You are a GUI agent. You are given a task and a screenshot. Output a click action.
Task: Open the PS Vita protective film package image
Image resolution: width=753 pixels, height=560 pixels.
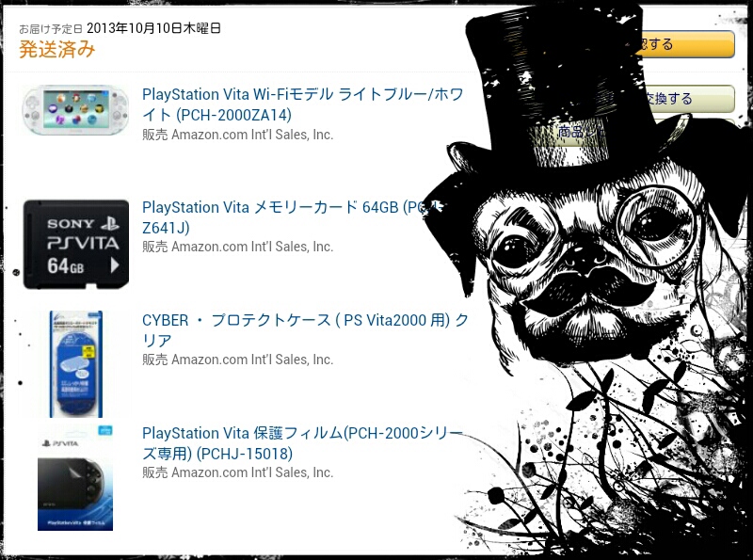click(x=75, y=478)
